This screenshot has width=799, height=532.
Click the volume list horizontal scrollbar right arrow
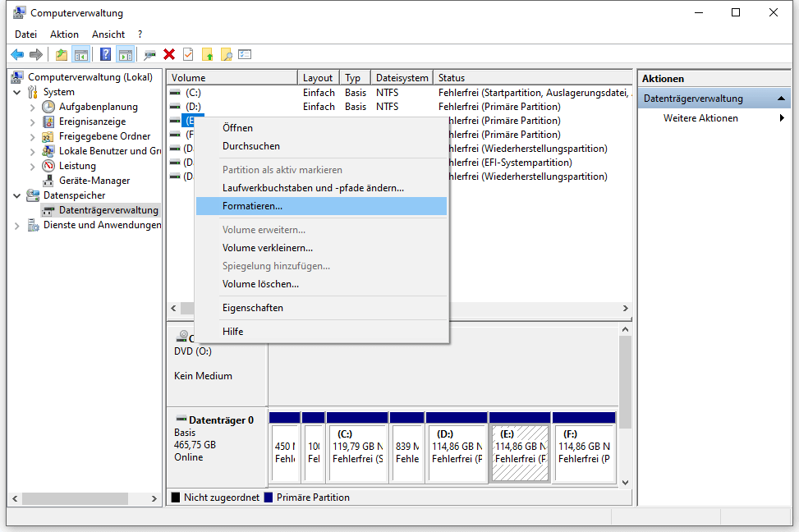[x=626, y=309]
